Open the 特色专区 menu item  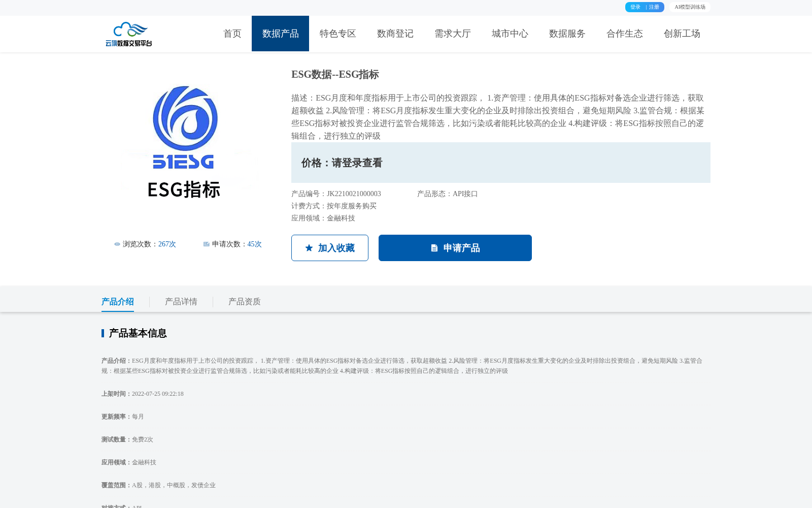coord(338,34)
